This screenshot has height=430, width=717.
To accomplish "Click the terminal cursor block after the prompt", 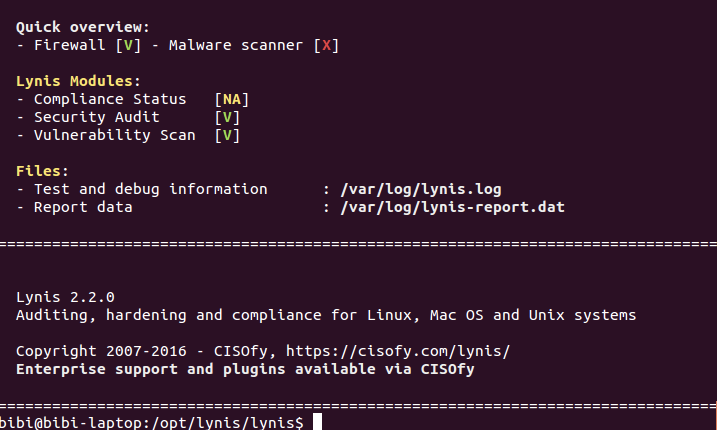I will pos(317,423).
